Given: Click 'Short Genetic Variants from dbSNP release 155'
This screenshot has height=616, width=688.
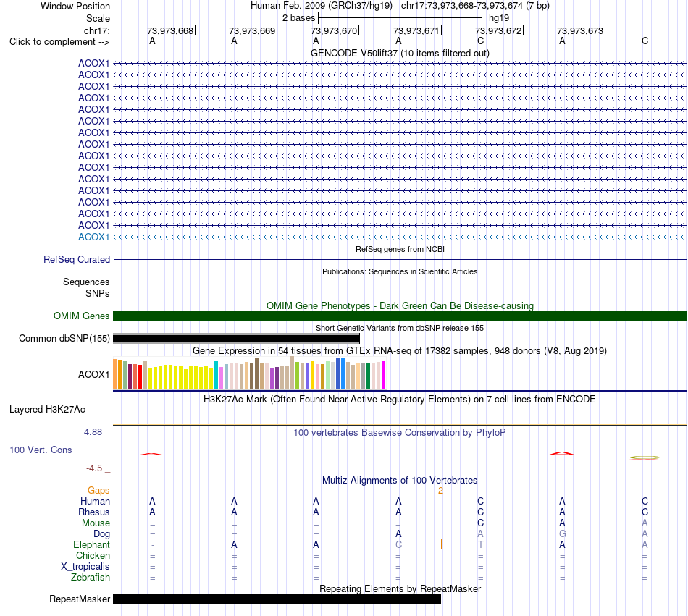Looking at the screenshot, I should [400, 328].
